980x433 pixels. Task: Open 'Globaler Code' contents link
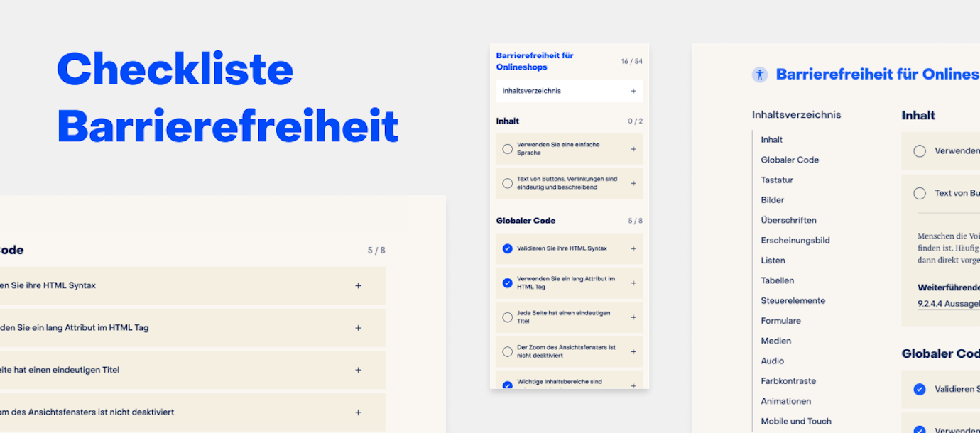point(790,160)
